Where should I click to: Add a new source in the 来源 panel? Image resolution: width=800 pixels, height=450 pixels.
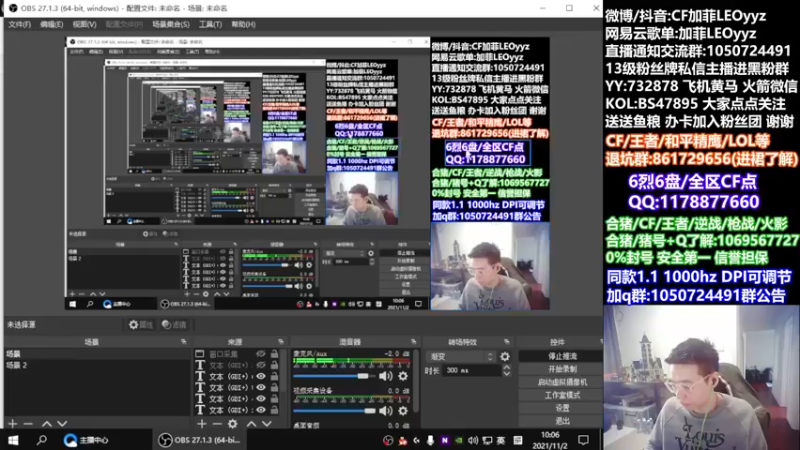(202, 423)
